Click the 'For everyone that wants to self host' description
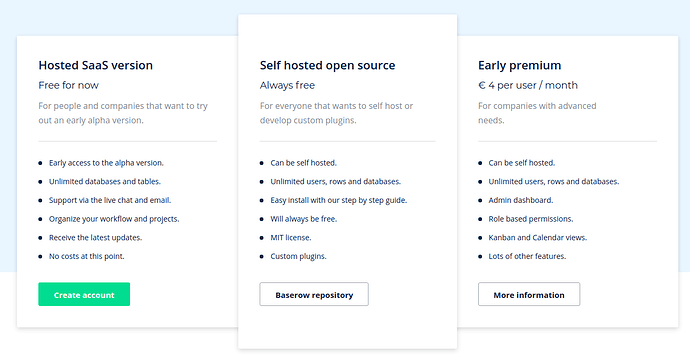The width and height of the screenshot is (690, 361). 336,113
